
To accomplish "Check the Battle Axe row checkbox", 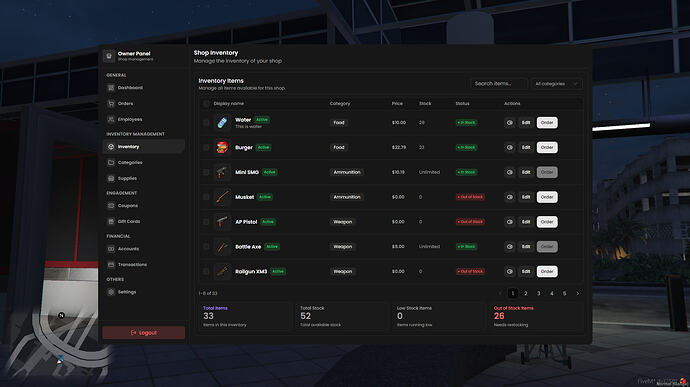I will pyautogui.click(x=206, y=247).
